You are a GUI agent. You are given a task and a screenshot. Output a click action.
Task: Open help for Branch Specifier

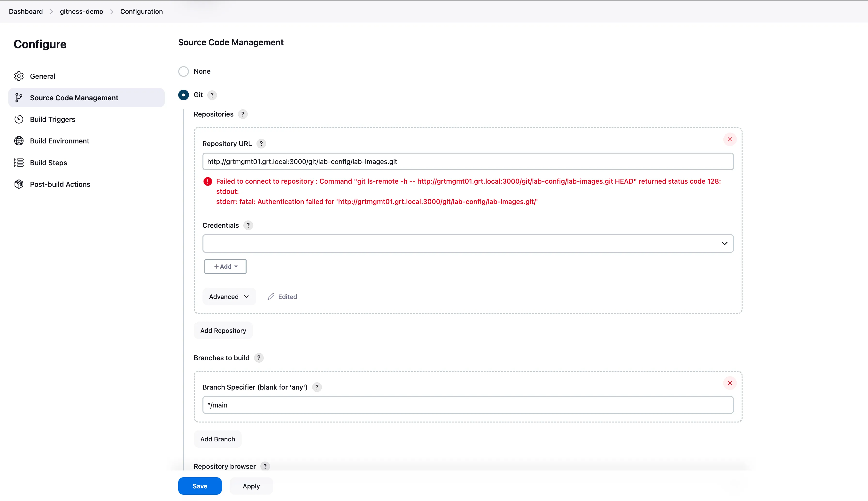(x=317, y=387)
